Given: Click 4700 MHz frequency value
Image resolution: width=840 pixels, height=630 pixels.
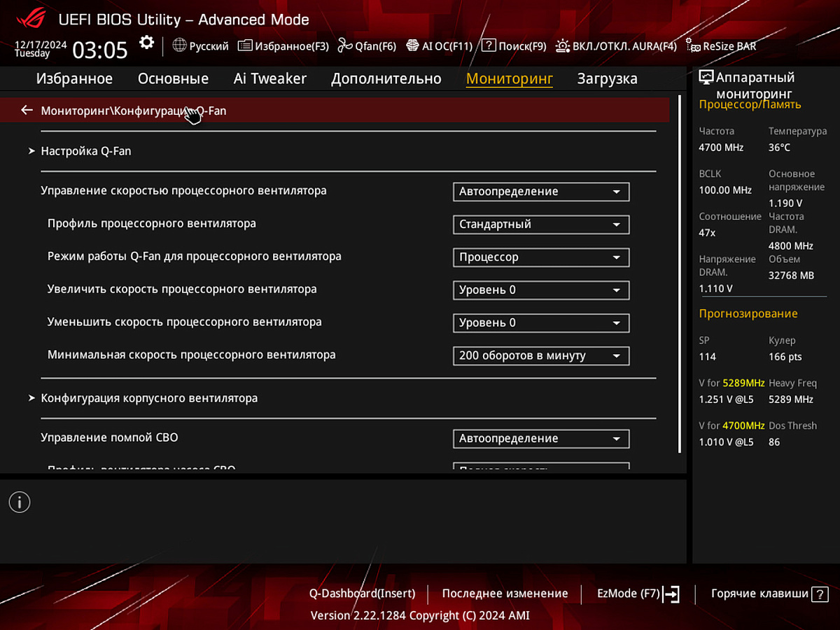Looking at the screenshot, I should pyautogui.click(x=721, y=148).
